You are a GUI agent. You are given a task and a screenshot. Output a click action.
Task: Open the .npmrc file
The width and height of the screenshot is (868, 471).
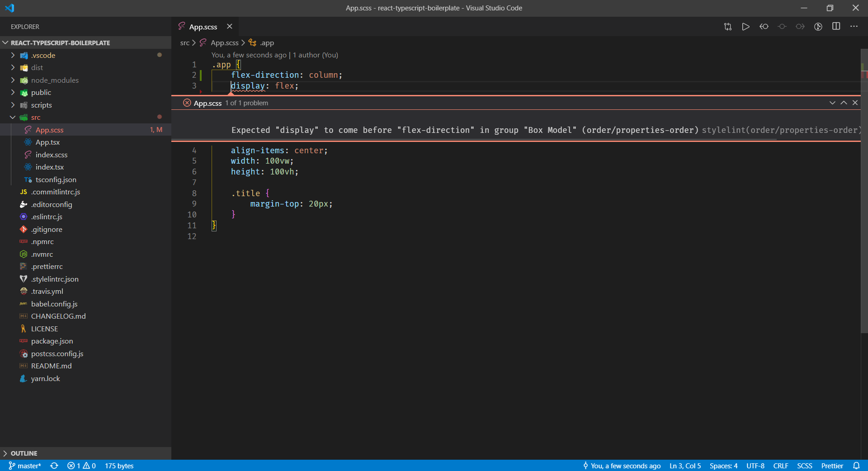(x=86, y=241)
